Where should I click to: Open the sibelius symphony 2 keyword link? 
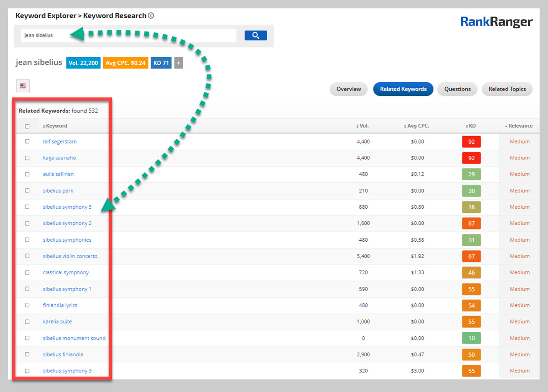pos(67,223)
